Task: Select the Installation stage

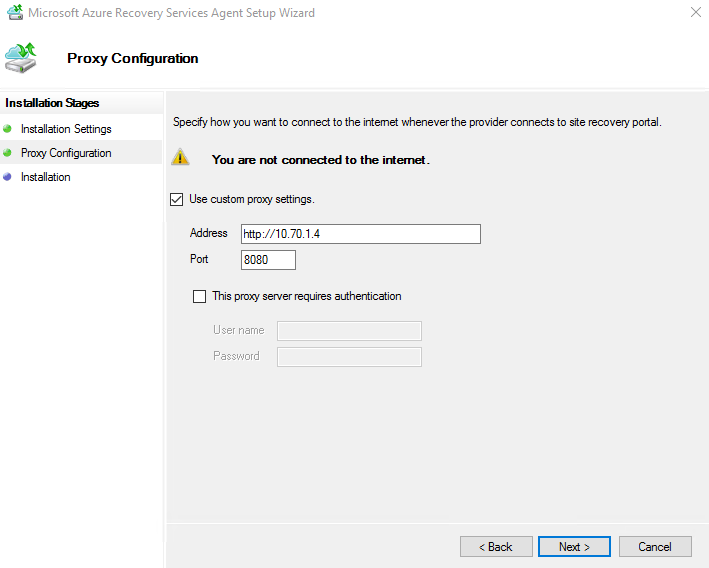Action: click(x=46, y=177)
